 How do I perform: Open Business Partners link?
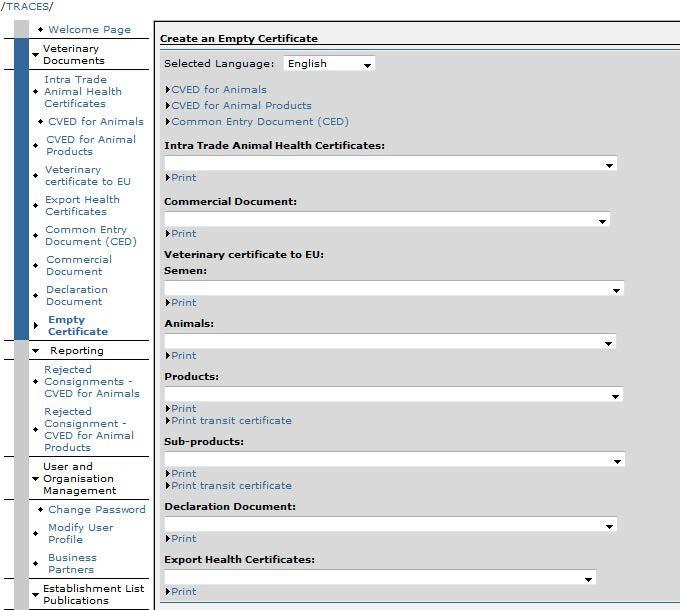click(72, 563)
